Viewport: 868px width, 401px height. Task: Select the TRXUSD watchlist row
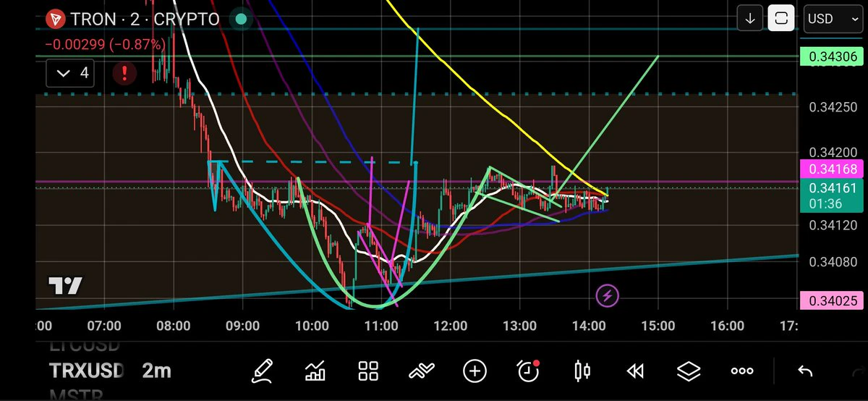pos(87,371)
